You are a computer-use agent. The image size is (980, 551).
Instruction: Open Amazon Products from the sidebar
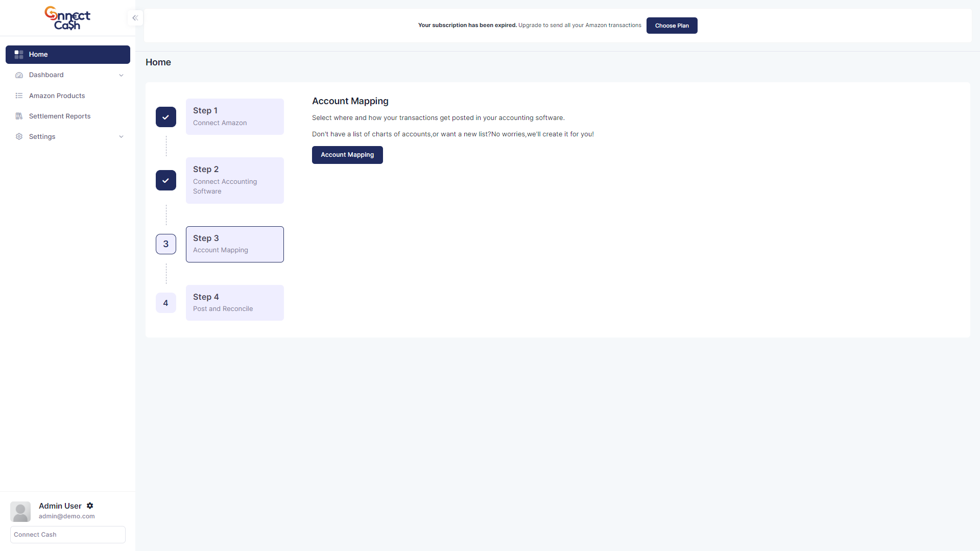tap(57, 96)
